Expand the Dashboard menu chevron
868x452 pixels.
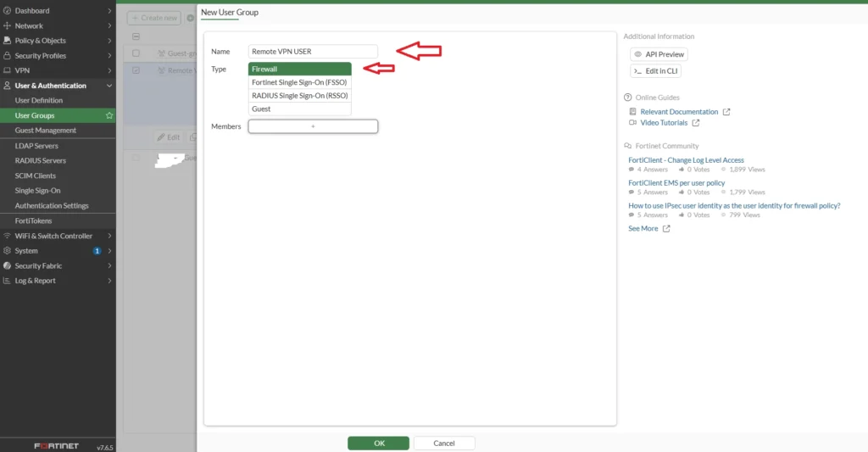click(x=109, y=10)
